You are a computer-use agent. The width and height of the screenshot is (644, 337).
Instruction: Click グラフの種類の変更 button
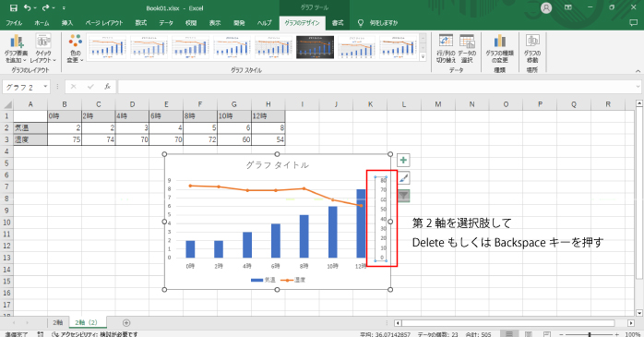(499, 48)
